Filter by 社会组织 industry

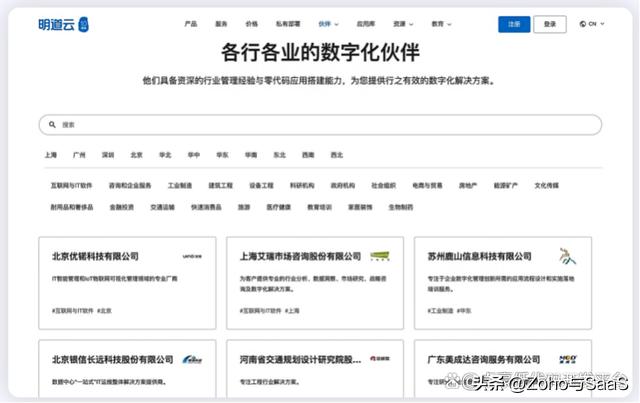[x=383, y=185]
